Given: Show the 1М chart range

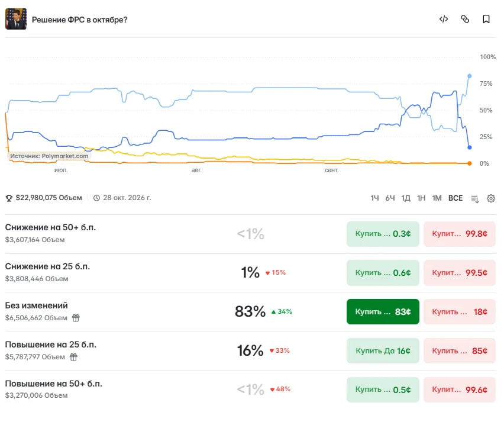Looking at the screenshot, I should (x=437, y=198).
